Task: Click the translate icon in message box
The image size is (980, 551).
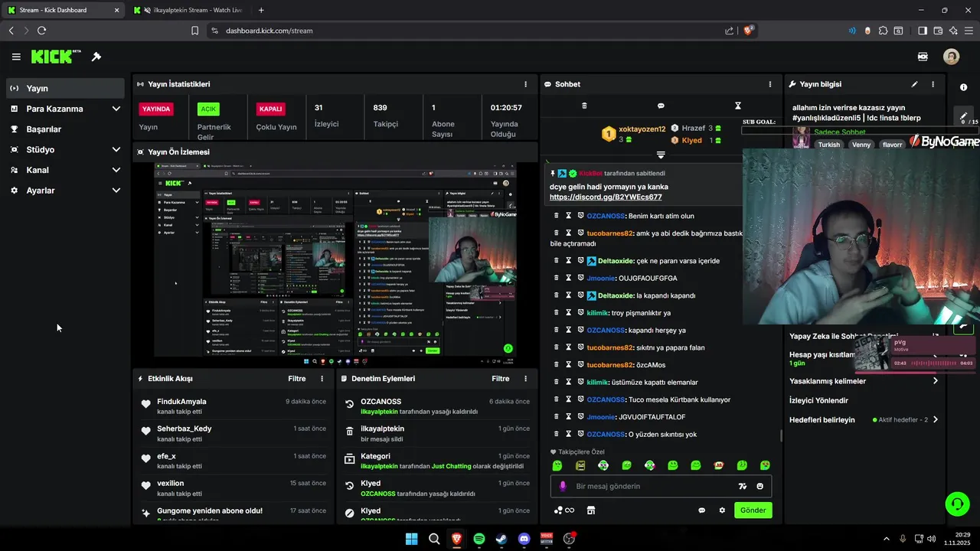Action: 742,486
